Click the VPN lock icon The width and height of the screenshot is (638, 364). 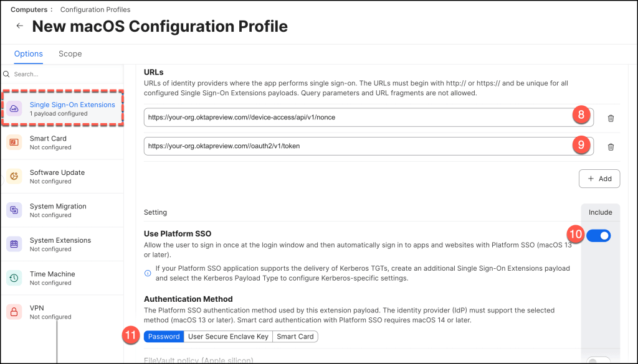click(14, 312)
